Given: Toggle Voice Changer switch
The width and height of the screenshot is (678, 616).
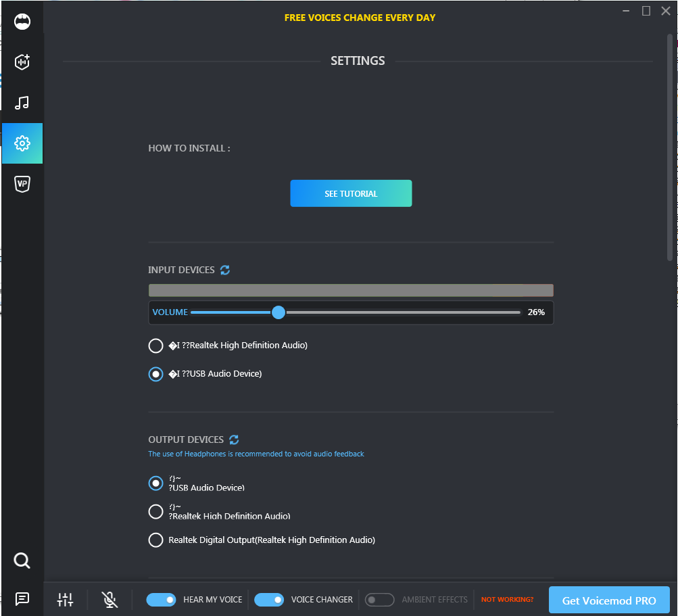Looking at the screenshot, I should [269, 600].
